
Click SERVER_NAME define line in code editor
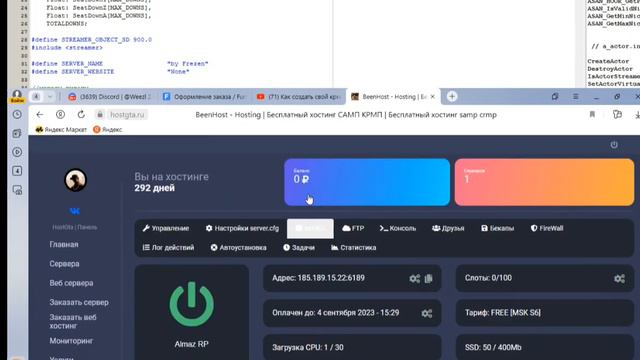coord(120,64)
